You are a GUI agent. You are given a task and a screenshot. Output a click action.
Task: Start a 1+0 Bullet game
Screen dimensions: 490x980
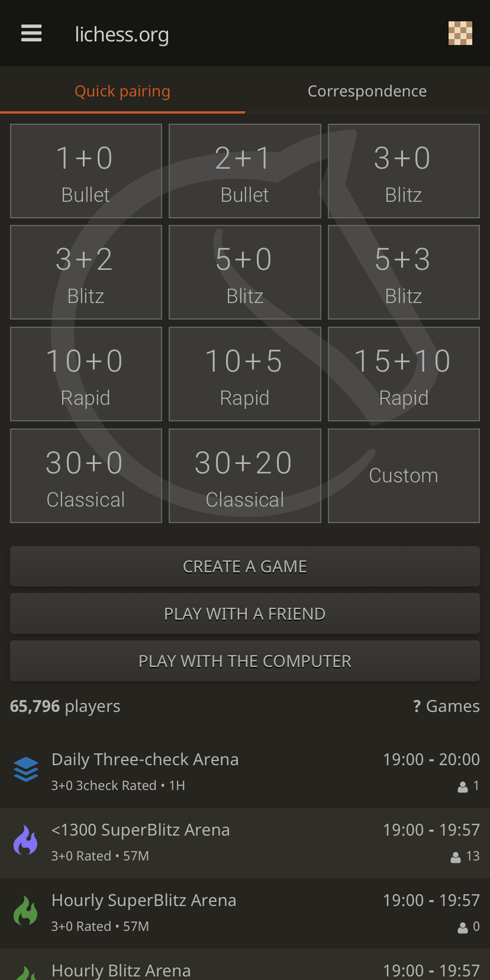(86, 171)
